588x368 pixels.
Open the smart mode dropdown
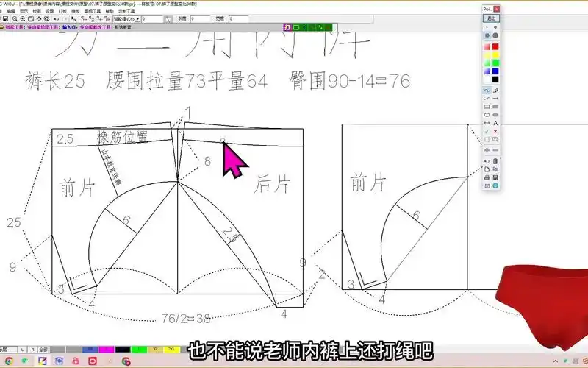click(x=126, y=19)
